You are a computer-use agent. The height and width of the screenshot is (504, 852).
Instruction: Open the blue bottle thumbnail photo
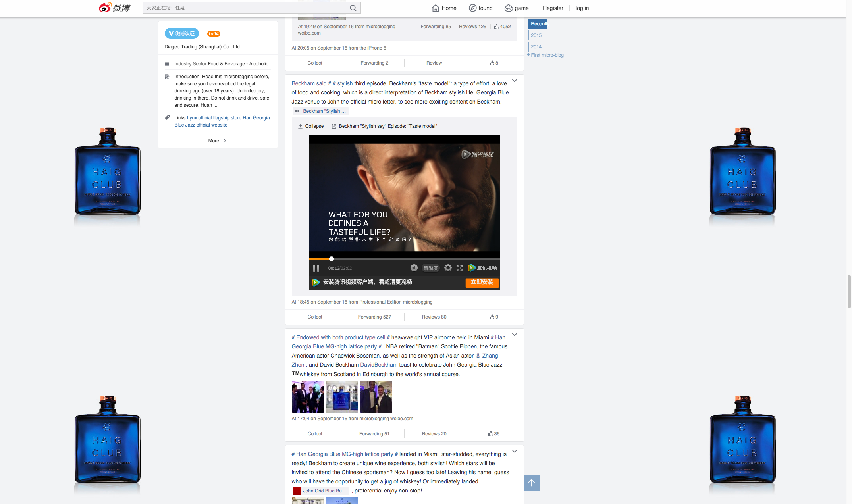tap(342, 397)
